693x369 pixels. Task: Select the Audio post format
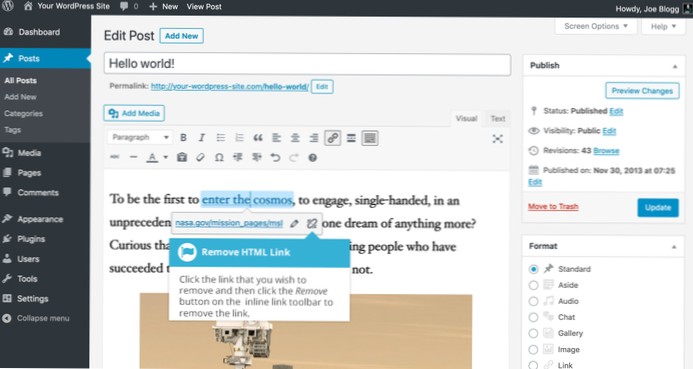pyautogui.click(x=533, y=301)
